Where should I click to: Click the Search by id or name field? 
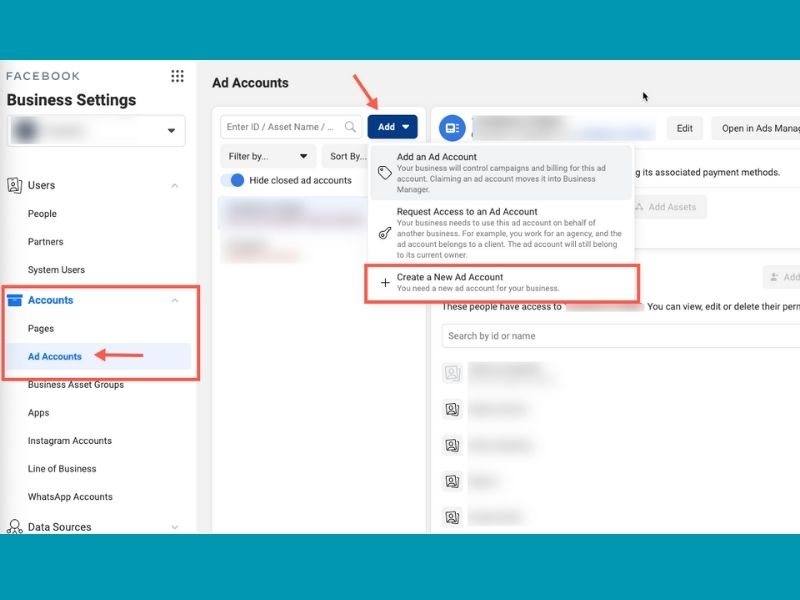pos(621,336)
